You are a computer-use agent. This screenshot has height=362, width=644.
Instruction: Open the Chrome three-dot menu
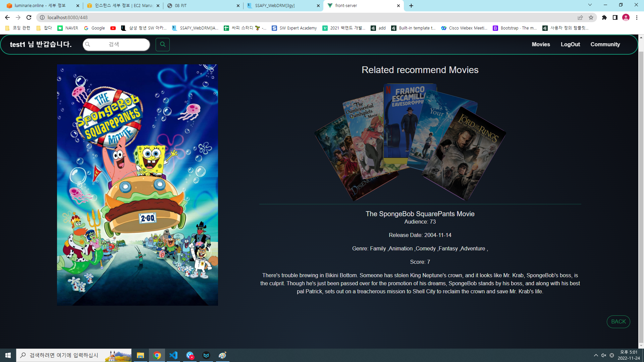click(637, 17)
